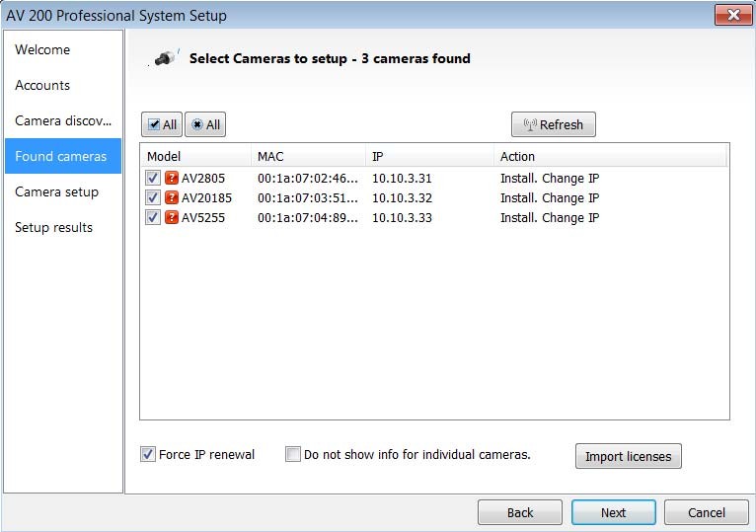The image size is (756, 532).
Task: Deselect the AV5255 camera checkbox
Action: tap(153, 218)
